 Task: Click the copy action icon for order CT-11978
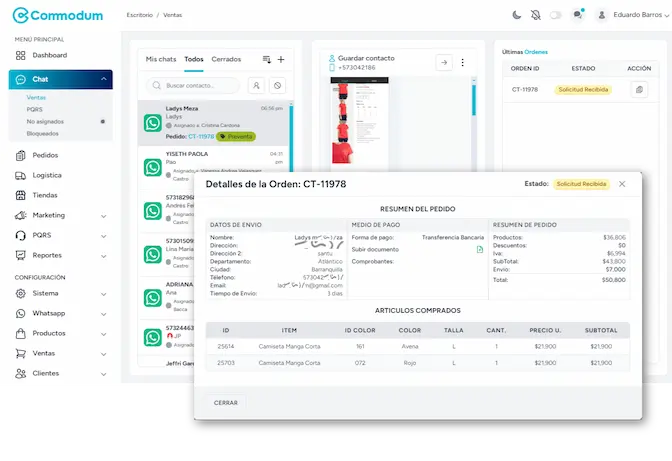coord(639,89)
